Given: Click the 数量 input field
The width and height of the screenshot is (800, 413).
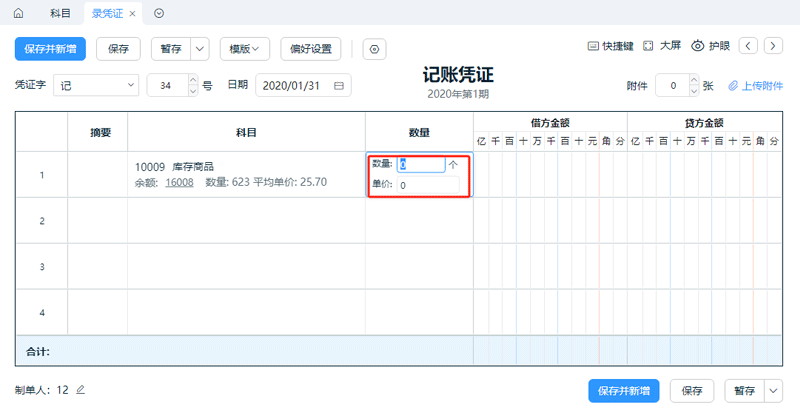Looking at the screenshot, I should (x=421, y=164).
